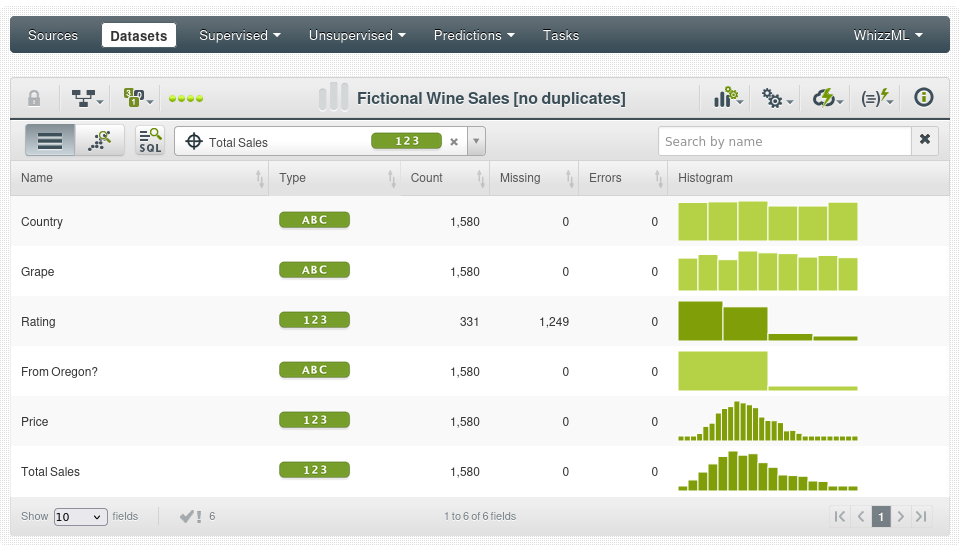Expand the objective field dropdown arrow
The image size is (966, 552).
click(476, 142)
